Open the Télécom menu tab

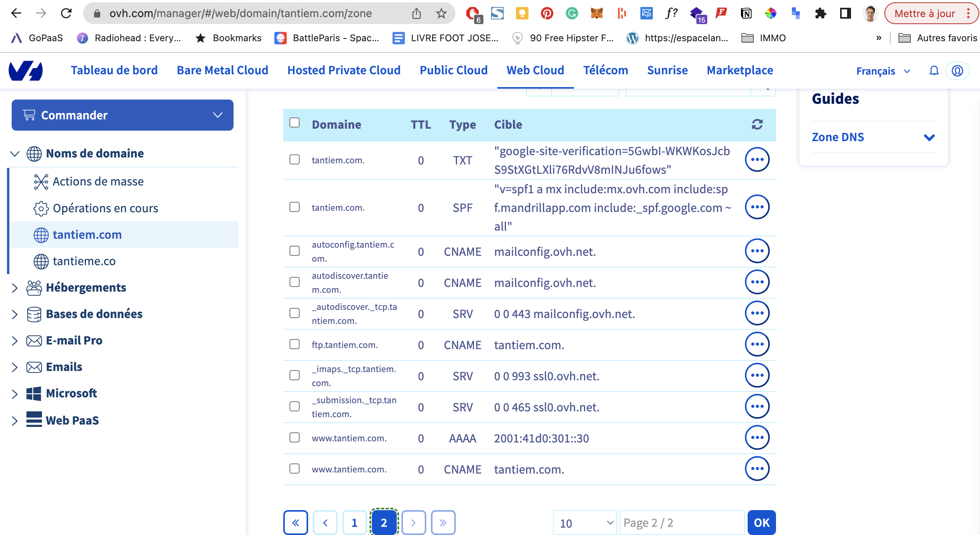pyautogui.click(x=605, y=70)
